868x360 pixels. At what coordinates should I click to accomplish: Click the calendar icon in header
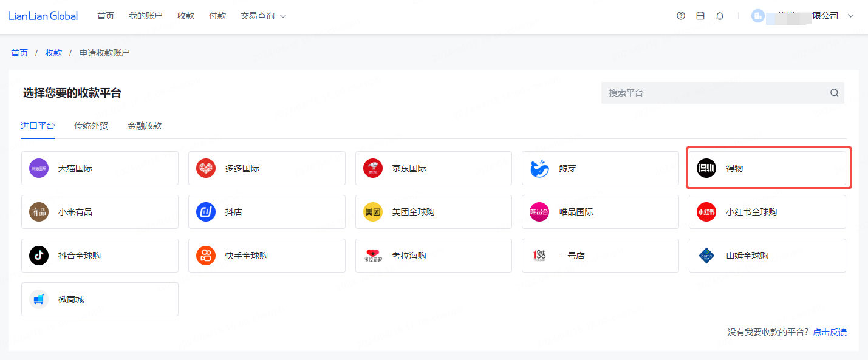[700, 16]
